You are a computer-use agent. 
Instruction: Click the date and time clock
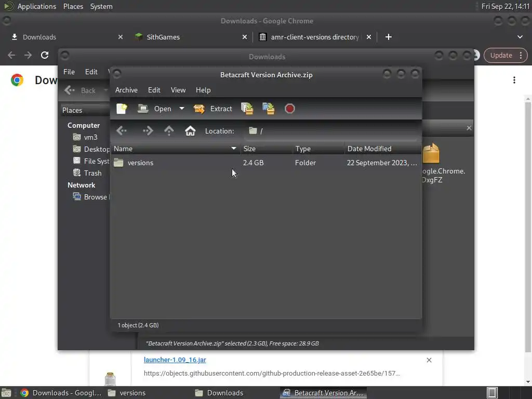tap(506, 6)
